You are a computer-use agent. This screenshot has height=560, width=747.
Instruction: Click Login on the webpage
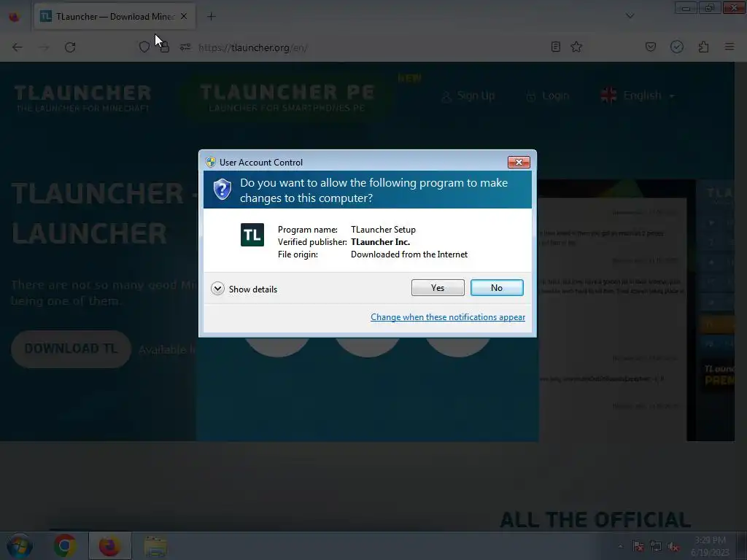tap(548, 96)
